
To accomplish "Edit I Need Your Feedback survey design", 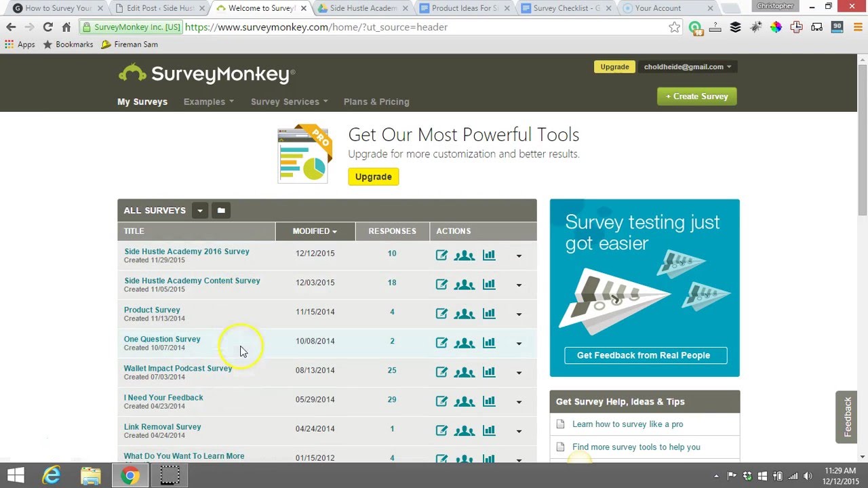I will (x=441, y=401).
